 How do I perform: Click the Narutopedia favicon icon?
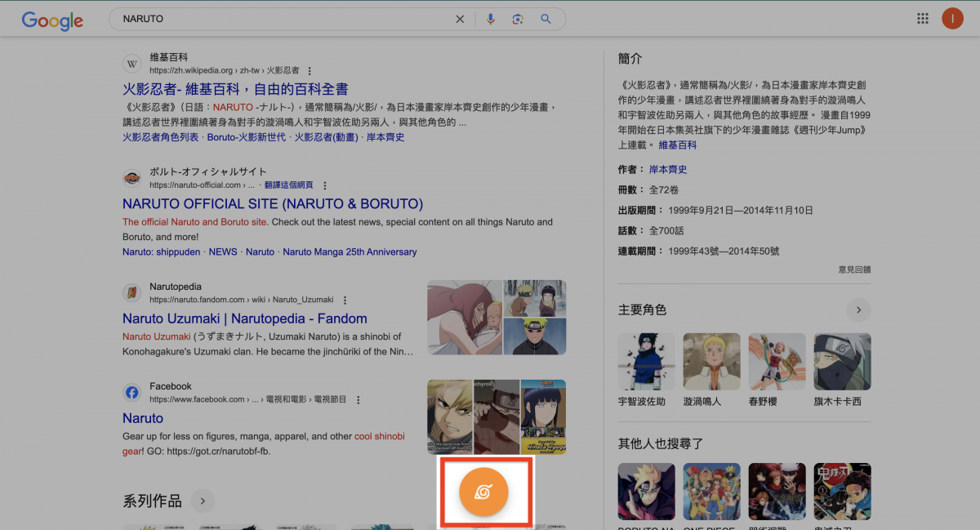(131, 292)
